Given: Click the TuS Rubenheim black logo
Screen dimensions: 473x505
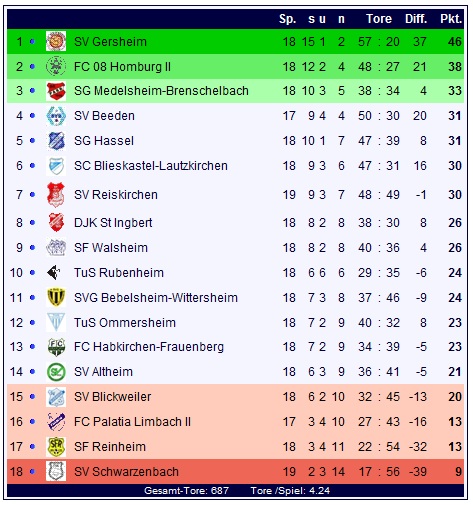Looking at the screenshot, I should tap(54, 273).
